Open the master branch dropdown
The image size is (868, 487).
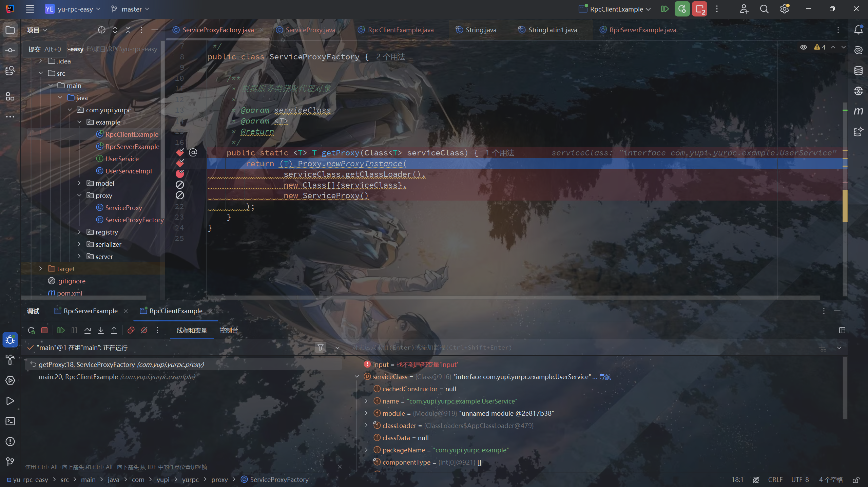pos(130,9)
